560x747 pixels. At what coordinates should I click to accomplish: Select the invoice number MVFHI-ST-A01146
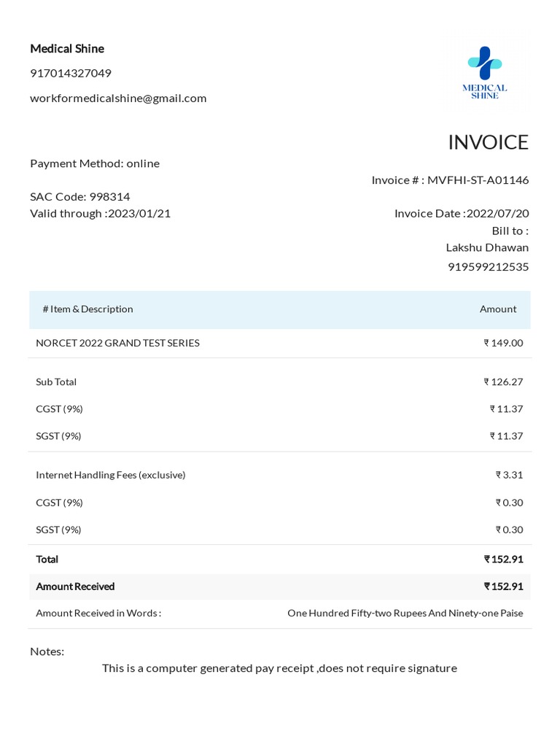pos(478,180)
